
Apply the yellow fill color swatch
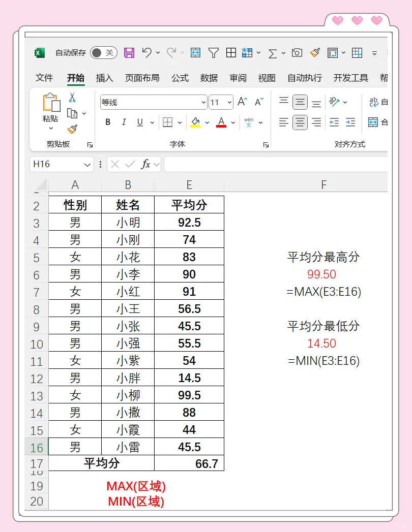(195, 122)
